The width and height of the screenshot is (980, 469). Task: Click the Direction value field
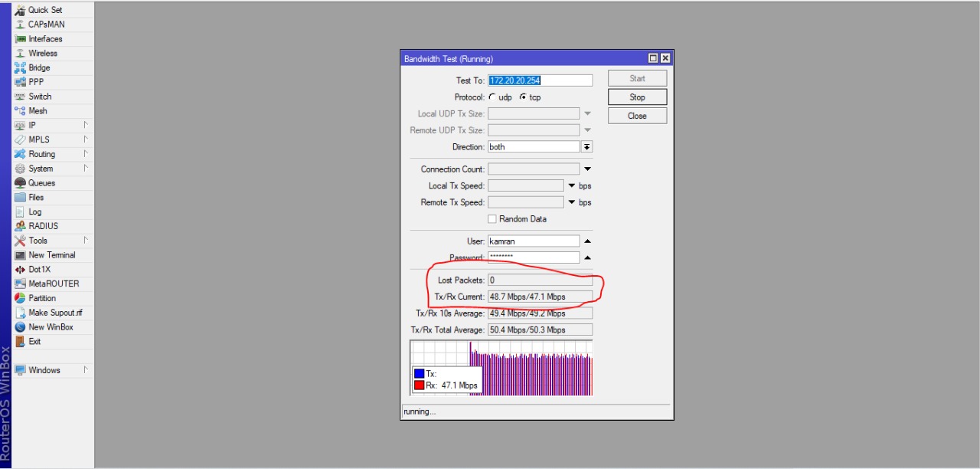coord(534,146)
